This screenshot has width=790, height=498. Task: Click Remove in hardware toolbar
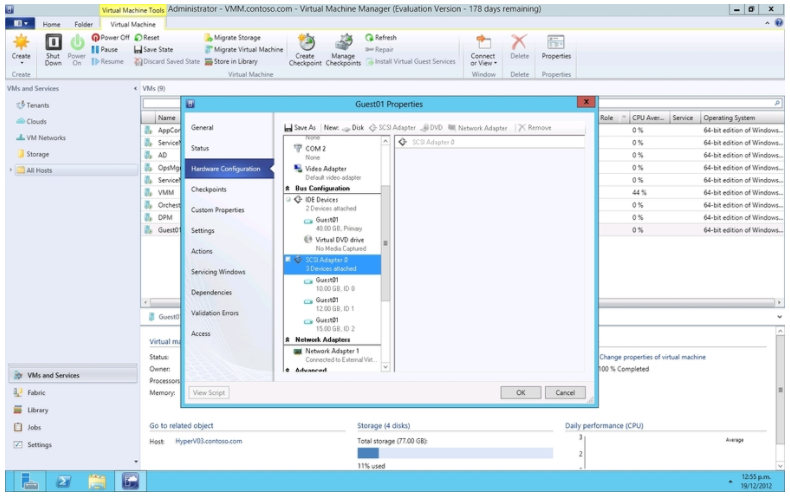pyautogui.click(x=535, y=128)
